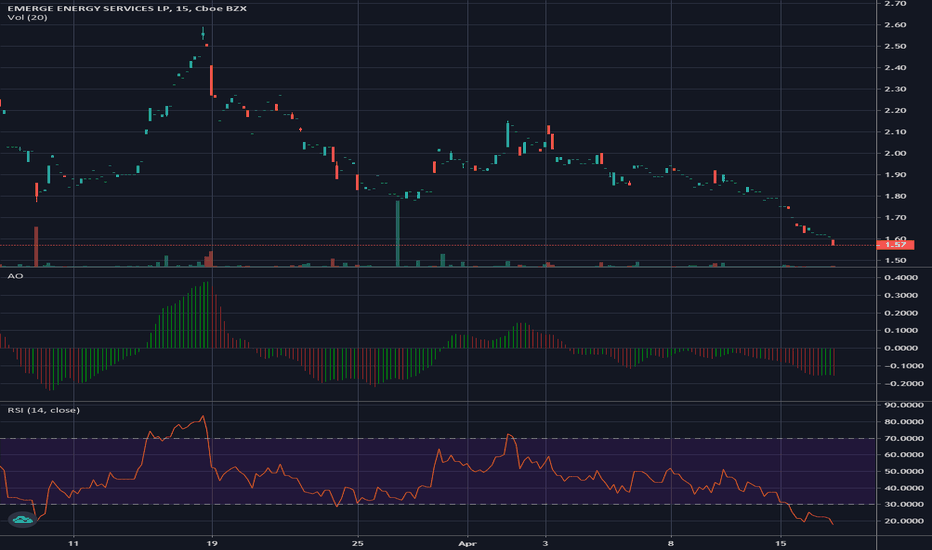The height and width of the screenshot is (550, 932).
Task: Click the 50.0000 value on the RSI scale
Action: pos(904,472)
